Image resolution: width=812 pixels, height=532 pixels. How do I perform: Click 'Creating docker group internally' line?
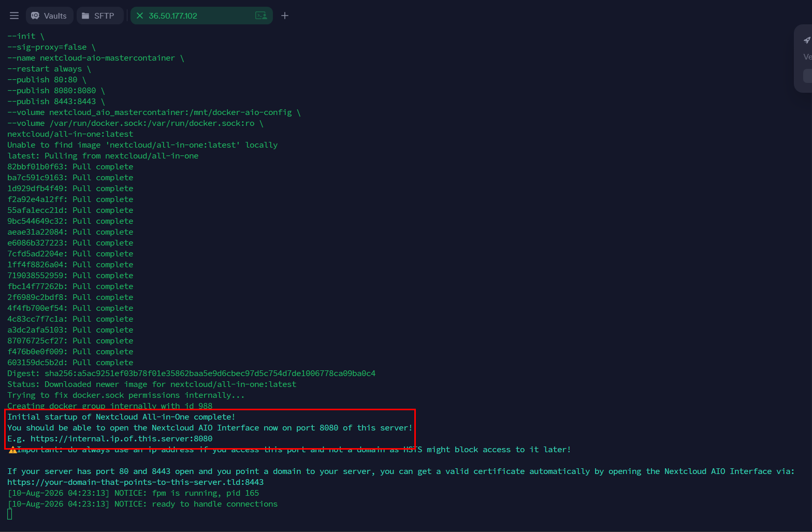pyautogui.click(x=110, y=406)
